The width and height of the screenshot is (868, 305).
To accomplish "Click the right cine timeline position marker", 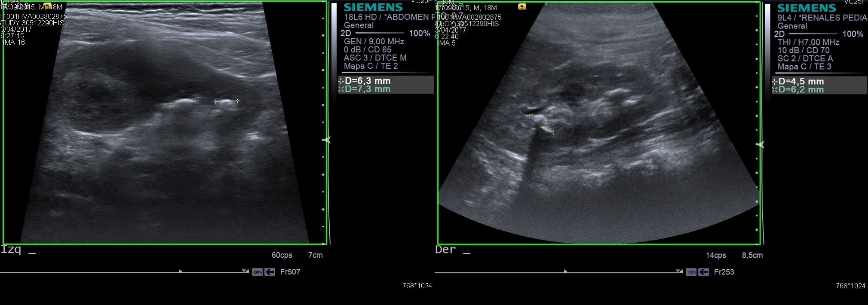I will click(x=565, y=271).
